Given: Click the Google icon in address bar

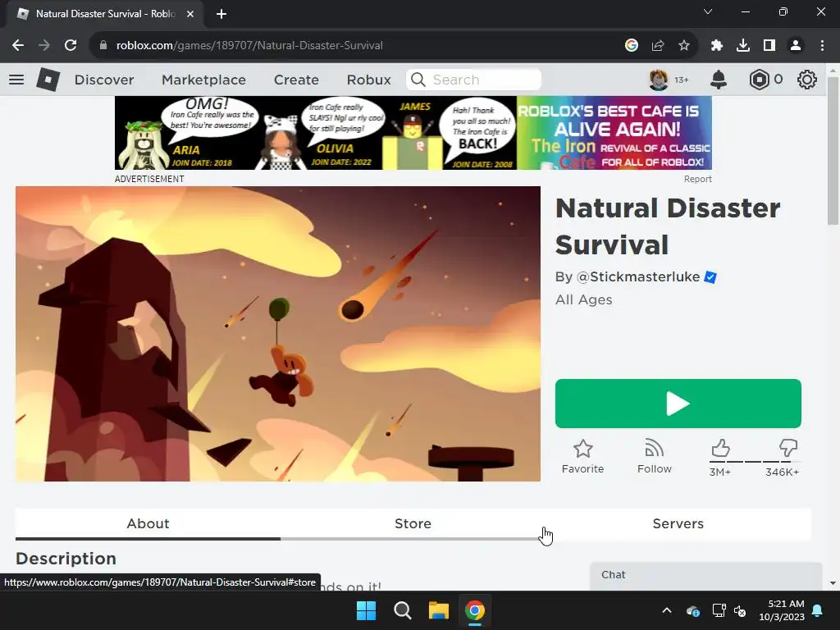Looking at the screenshot, I should pyautogui.click(x=632, y=46).
